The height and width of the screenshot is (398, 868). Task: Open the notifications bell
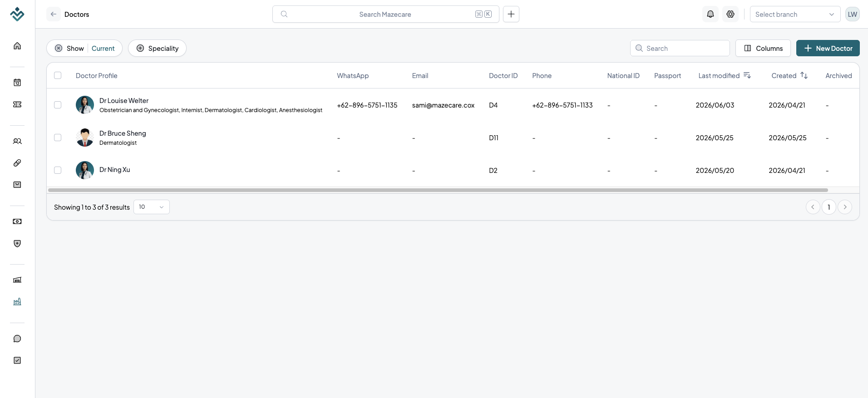[x=710, y=14]
